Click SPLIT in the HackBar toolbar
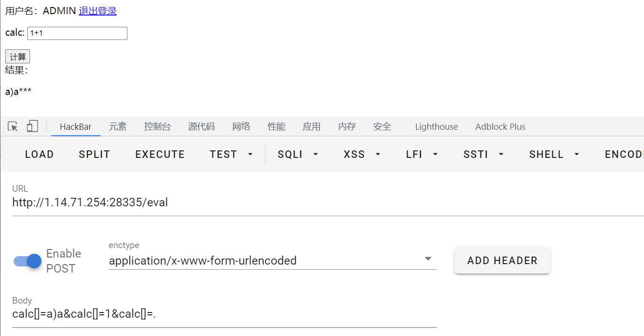Image resolution: width=644 pixels, height=336 pixels. point(94,154)
